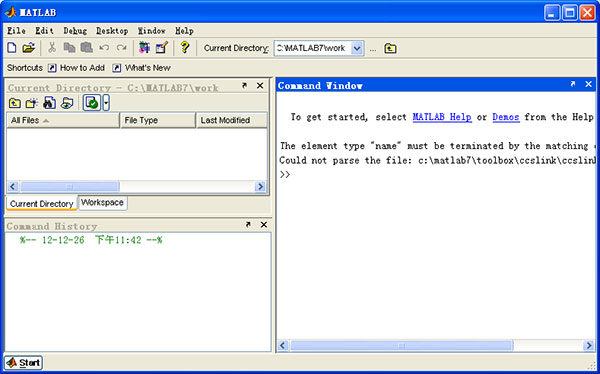Screen dimensions: 600x374
Task: Switch to the Workspace tab
Action: (x=102, y=203)
